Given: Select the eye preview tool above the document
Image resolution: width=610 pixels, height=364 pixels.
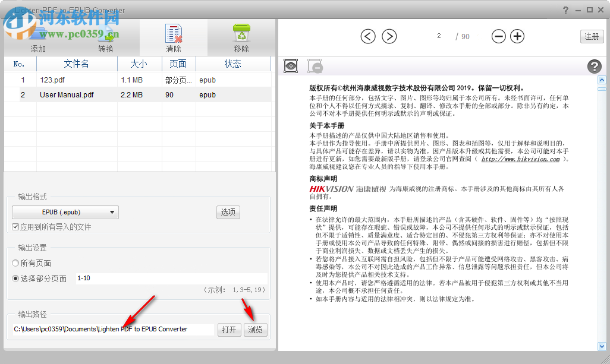Looking at the screenshot, I should (x=290, y=66).
